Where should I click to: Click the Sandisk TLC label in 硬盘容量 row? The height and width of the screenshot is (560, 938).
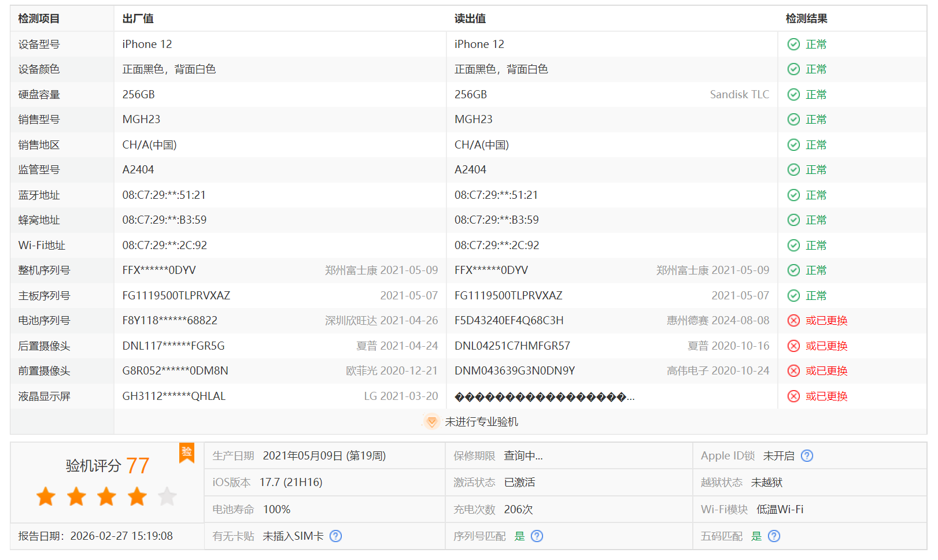(739, 95)
